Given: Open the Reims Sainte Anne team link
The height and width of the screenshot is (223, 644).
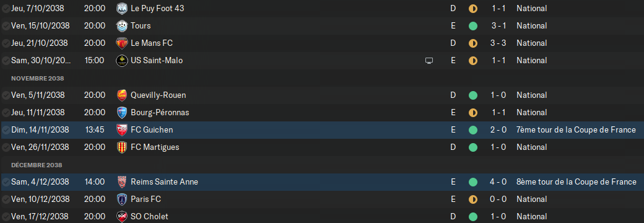Looking at the screenshot, I should point(164,181).
